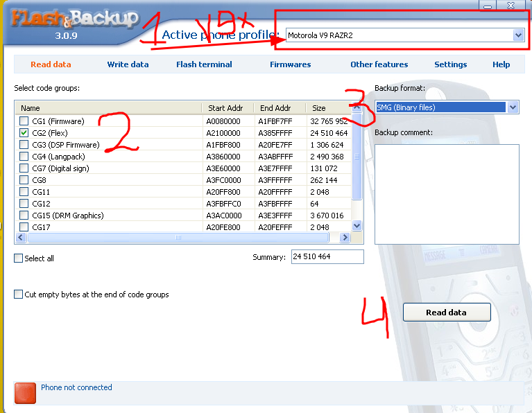Switch to the Write data tab
This screenshot has height=413, width=532.
128,64
